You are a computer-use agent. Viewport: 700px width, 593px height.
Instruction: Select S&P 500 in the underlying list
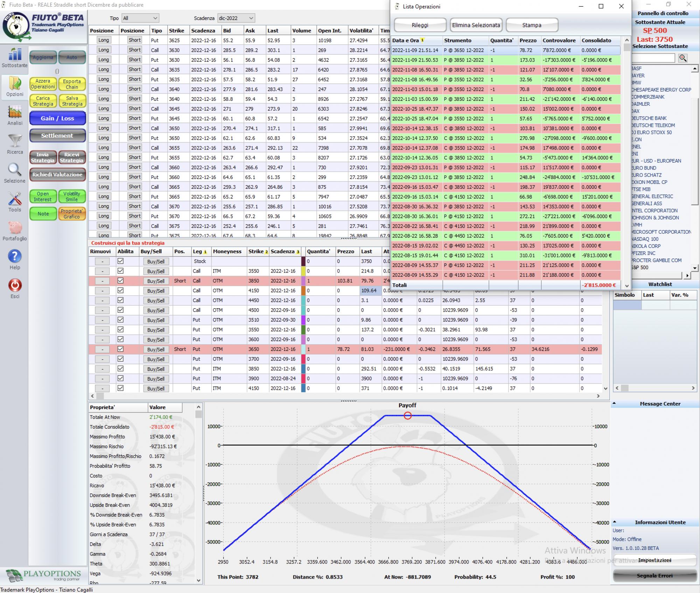coord(640,267)
